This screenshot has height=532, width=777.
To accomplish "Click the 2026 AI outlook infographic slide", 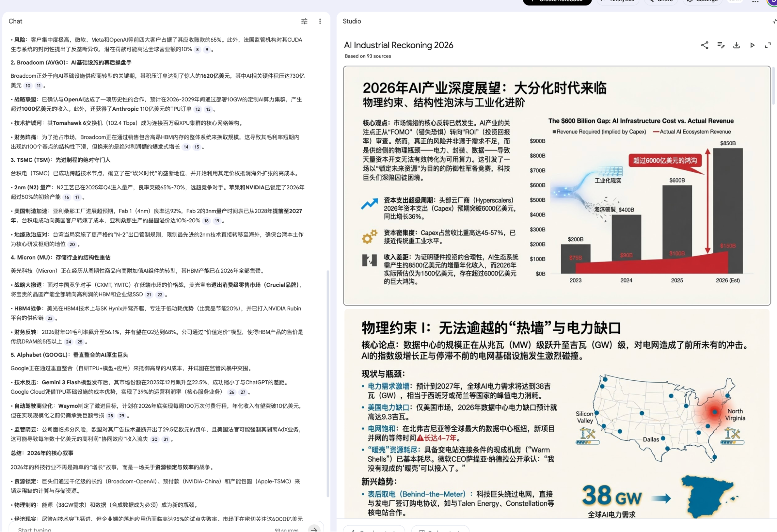I will click(x=557, y=186).
